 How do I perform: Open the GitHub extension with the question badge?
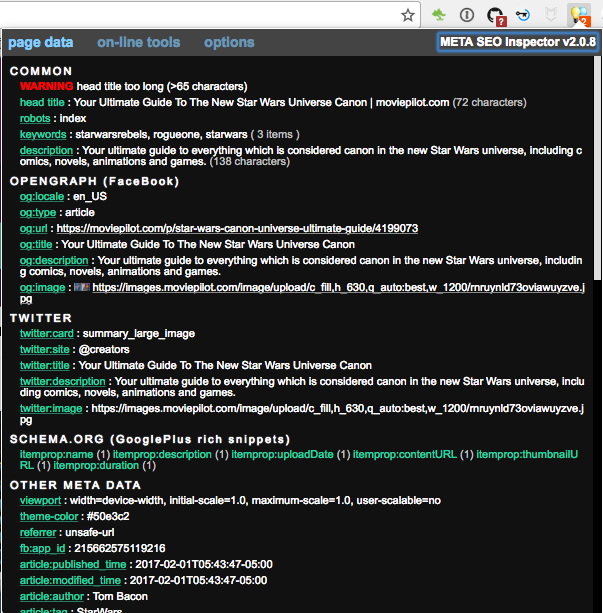click(x=496, y=16)
